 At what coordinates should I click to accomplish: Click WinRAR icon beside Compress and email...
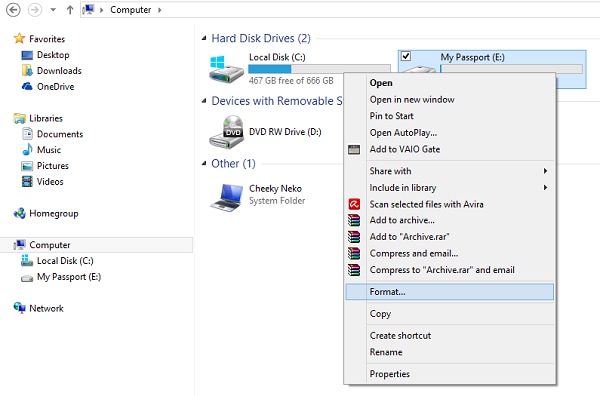(x=354, y=253)
